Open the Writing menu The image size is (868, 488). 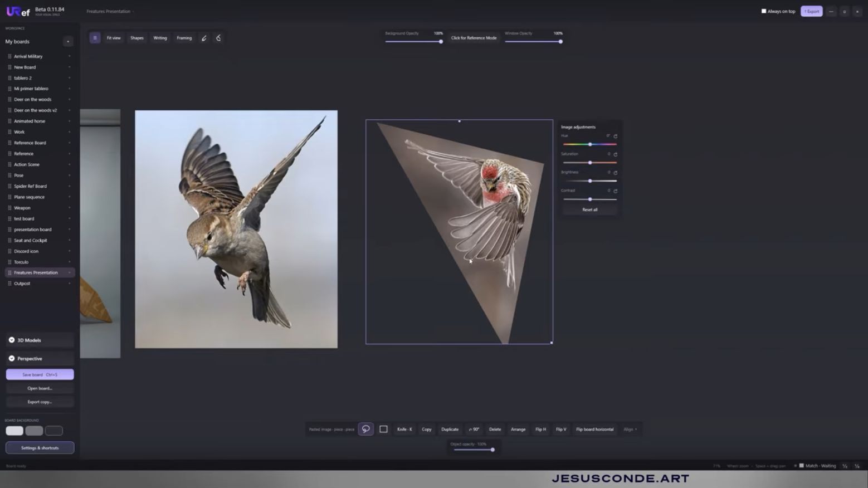[160, 38]
